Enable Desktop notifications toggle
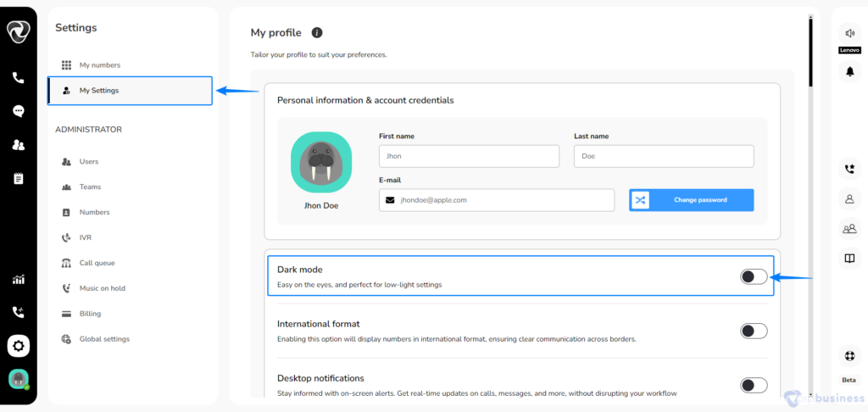This screenshot has height=412, width=868. pos(754,386)
